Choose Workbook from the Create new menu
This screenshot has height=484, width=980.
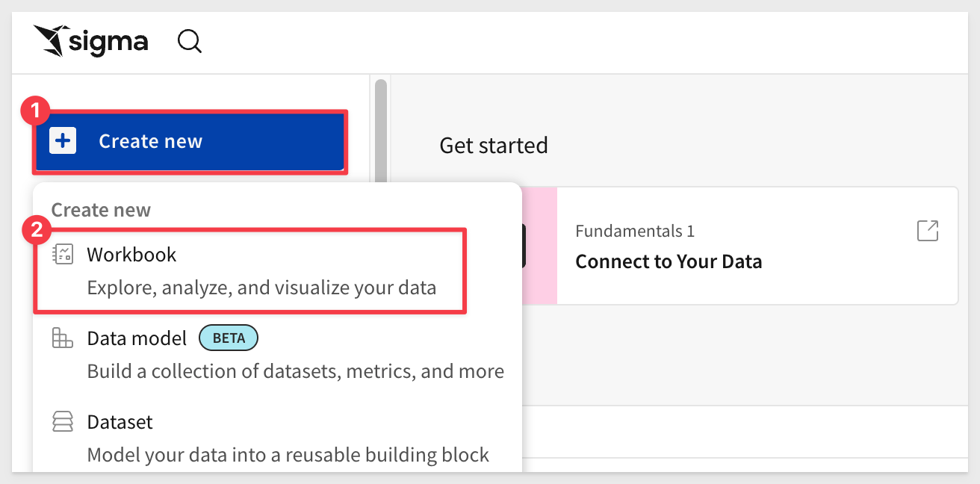131,255
